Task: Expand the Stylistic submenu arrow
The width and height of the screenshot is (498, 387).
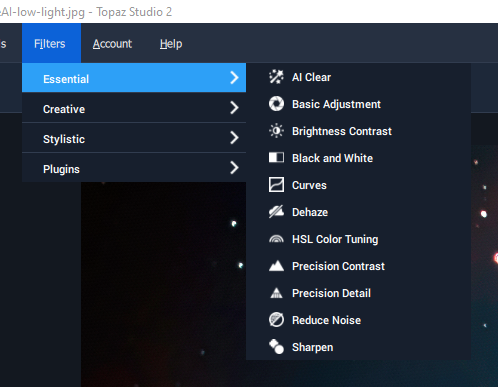Action: point(234,138)
